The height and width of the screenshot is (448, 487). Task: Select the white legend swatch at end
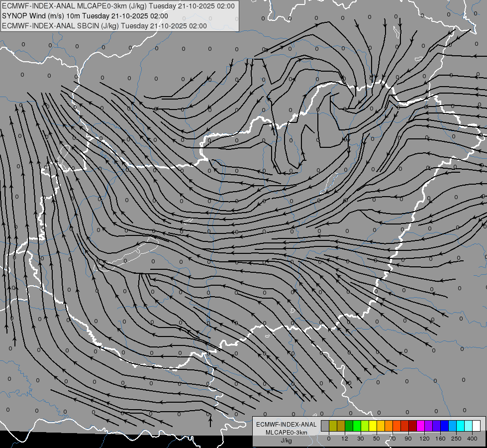tap(476, 426)
